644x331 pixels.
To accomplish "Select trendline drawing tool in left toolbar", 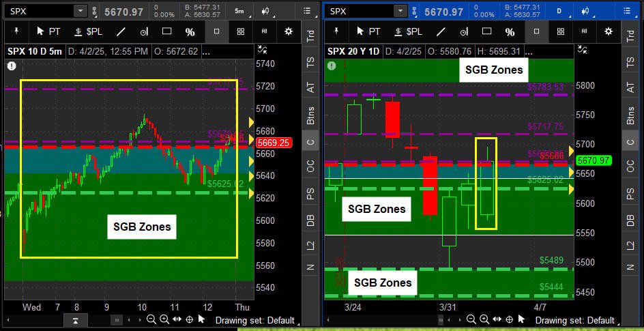I will click(121, 31).
